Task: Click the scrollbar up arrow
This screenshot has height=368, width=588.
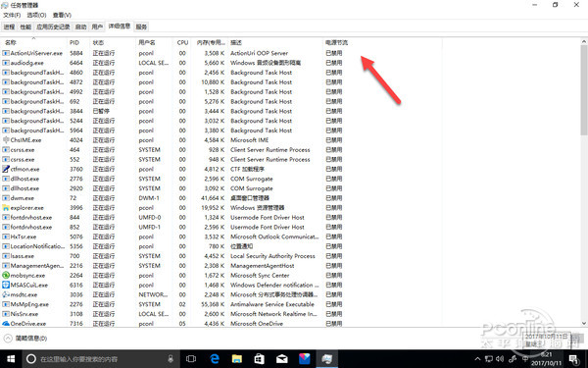Action: (584, 41)
